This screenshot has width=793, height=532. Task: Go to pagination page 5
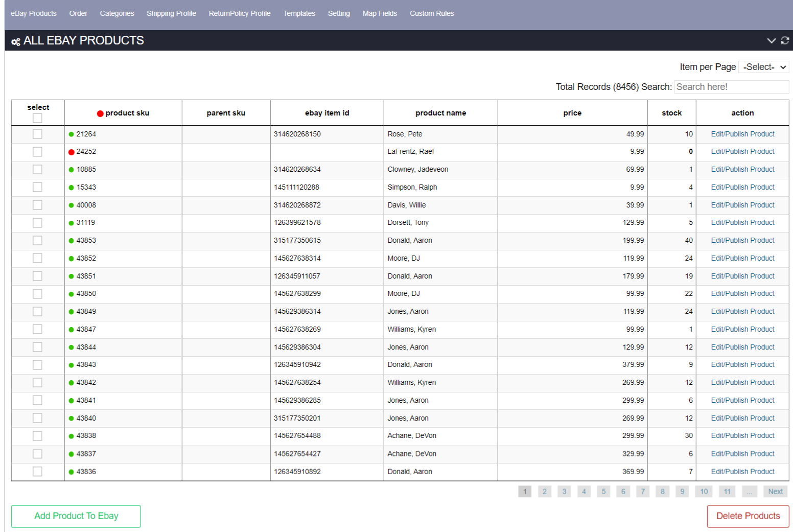click(x=603, y=492)
